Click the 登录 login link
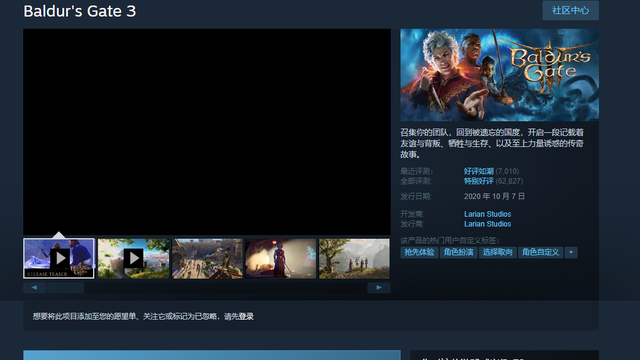Viewport: 640px width, 360px height. point(246,316)
